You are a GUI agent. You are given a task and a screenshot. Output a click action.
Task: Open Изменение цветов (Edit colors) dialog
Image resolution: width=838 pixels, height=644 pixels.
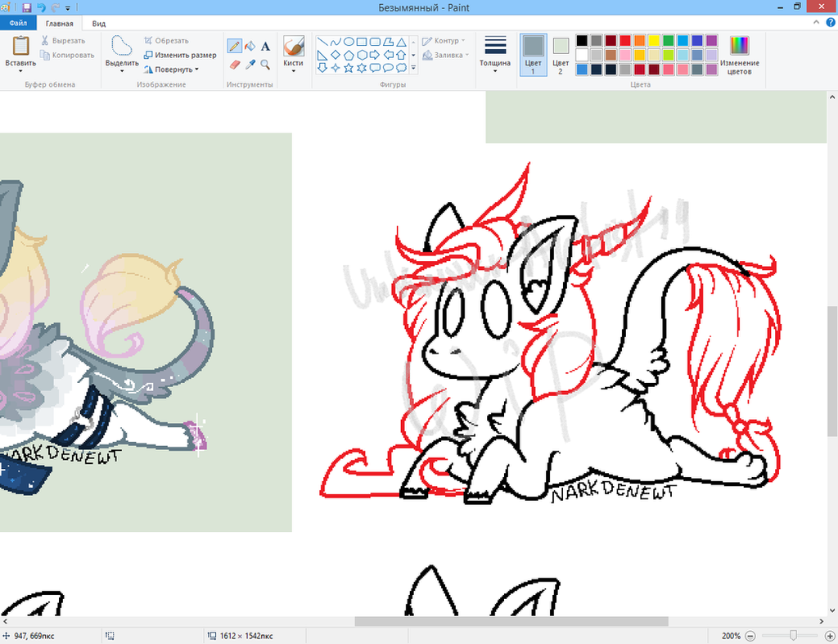tap(740, 56)
